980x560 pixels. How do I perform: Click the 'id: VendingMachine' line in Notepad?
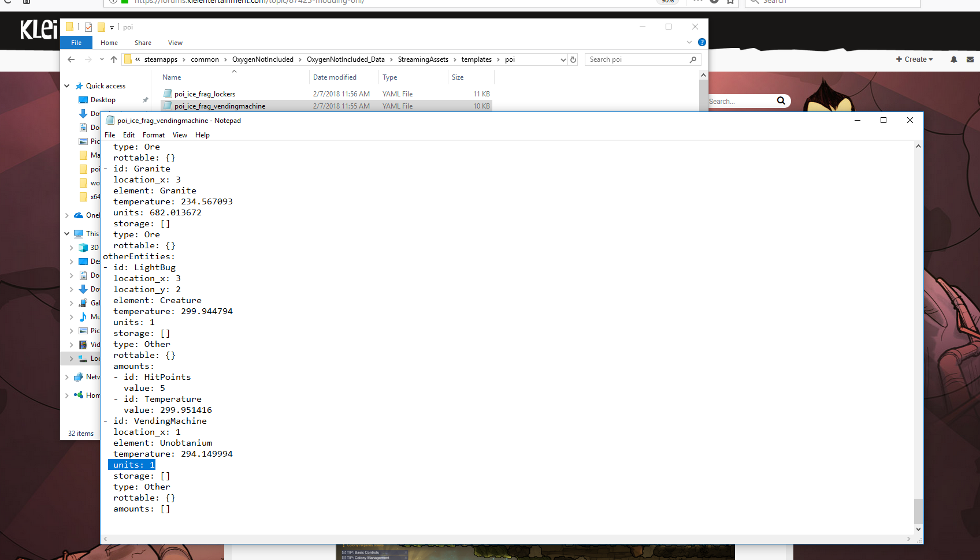(x=160, y=421)
